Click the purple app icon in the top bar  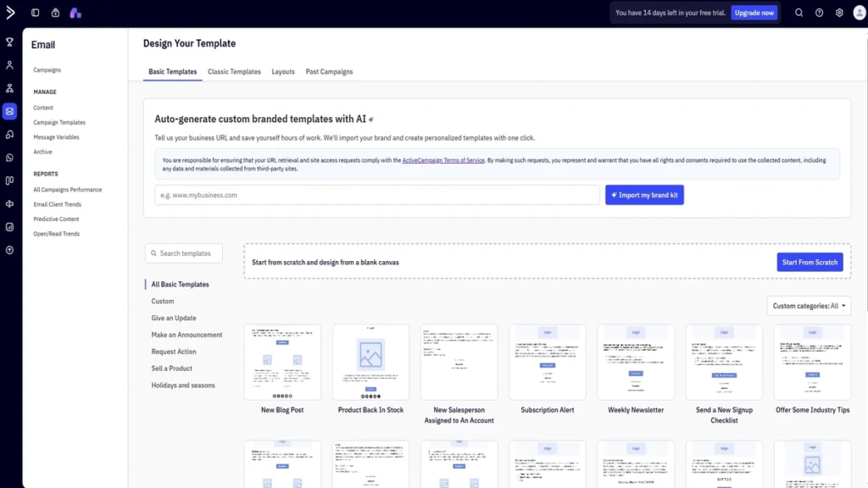(75, 13)
